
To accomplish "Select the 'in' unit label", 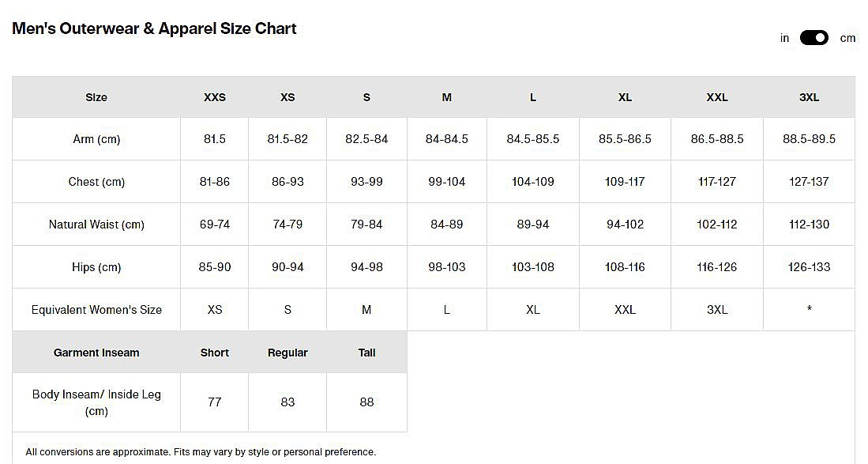I will [x=784, y=38].
